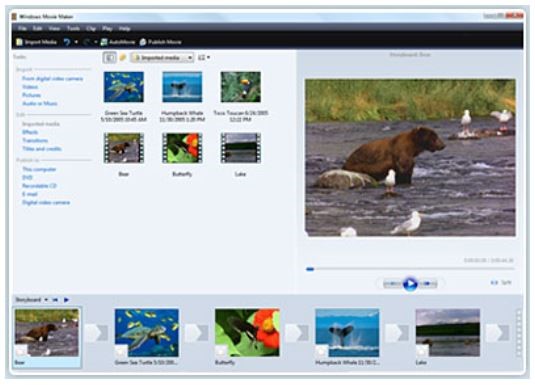Click the Split clip button
The width and height of the screenshot is (535, 385).
click(x=501, y=283)
